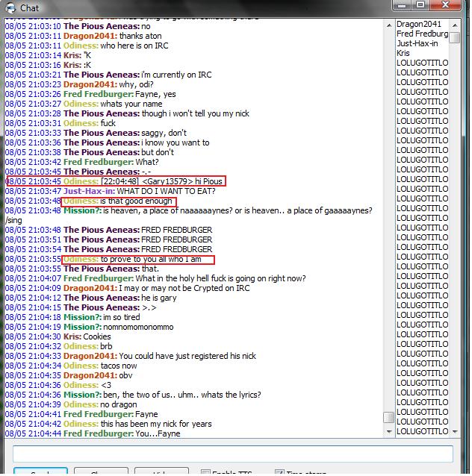Click message "whats your name"
The width and height of the screenshot is (472, 476).
131,104
